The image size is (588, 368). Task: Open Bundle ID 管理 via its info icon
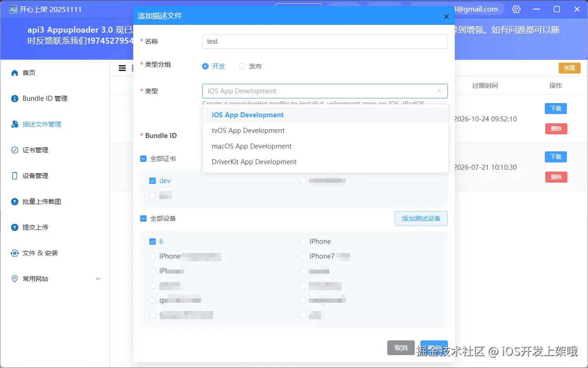pos(15,98)
